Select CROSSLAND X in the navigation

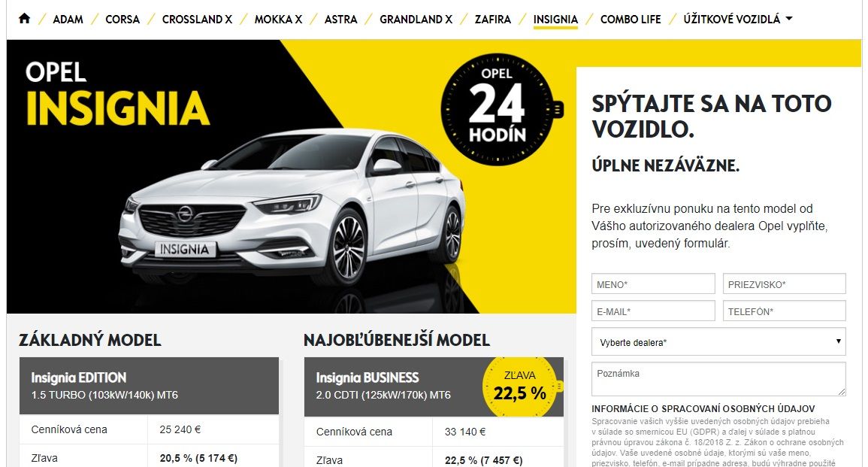coord(197,19)
